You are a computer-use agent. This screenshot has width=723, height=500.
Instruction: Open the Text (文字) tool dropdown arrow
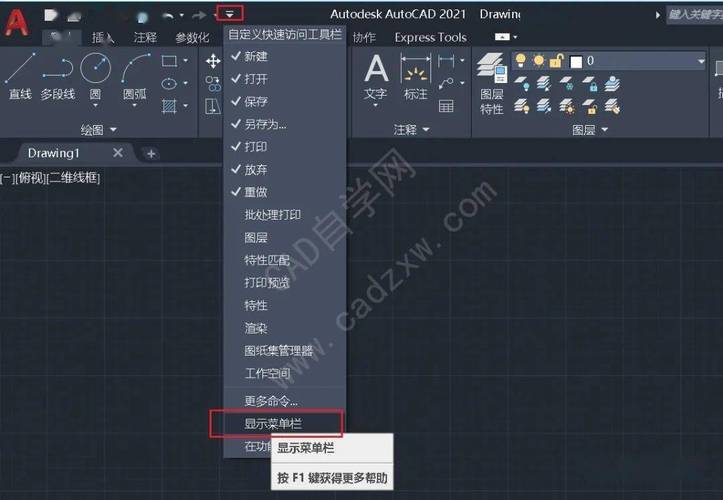376,105
